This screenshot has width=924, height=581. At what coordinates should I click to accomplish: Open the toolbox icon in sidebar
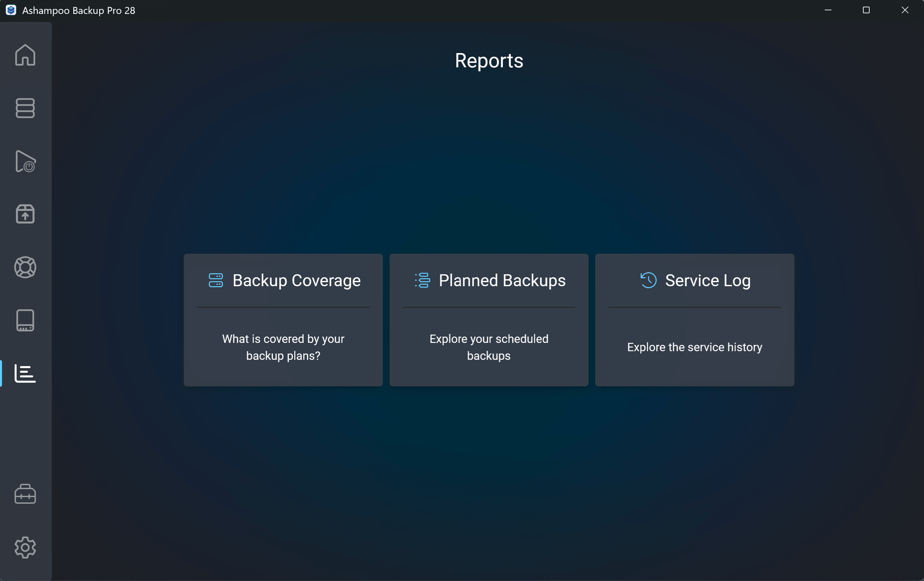(25, 493)
